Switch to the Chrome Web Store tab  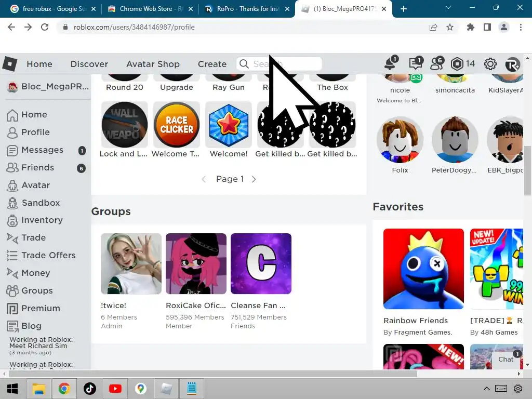[x=149, y=9]
